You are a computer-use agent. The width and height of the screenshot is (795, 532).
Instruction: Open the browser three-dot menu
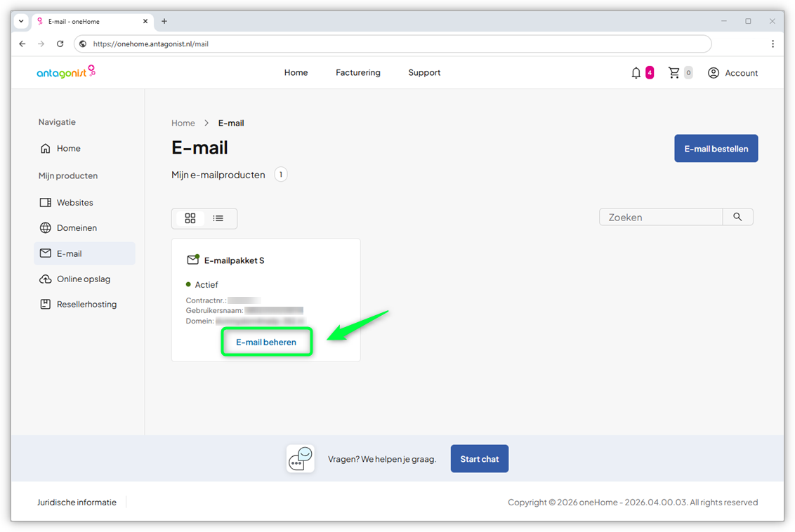click(x=773, y=44)
